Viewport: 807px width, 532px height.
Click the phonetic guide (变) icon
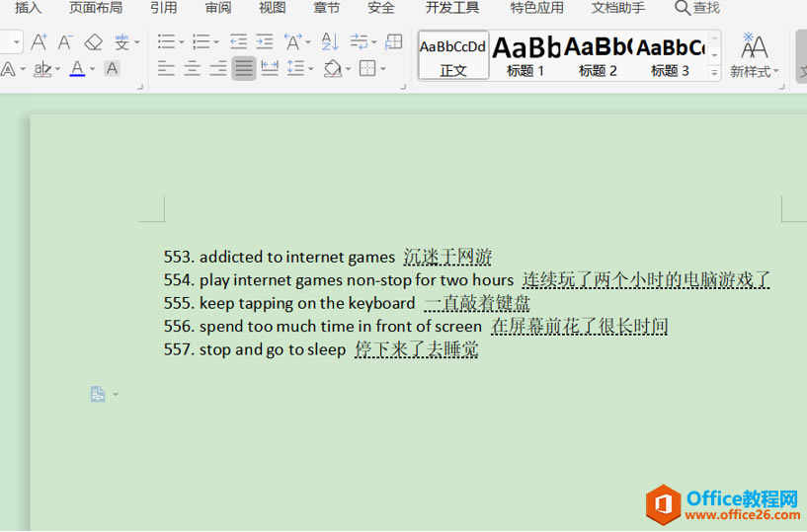pyautogui.click(x=121, y=41)
